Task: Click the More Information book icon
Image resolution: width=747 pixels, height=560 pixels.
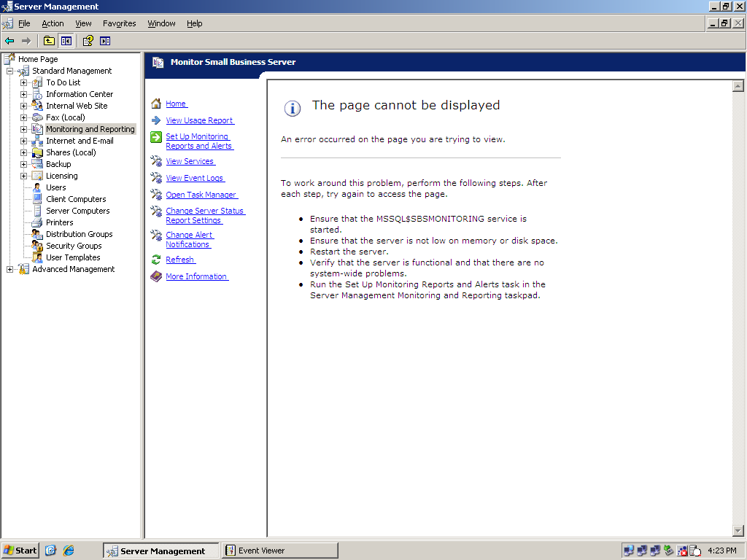Action: point(156,276)
